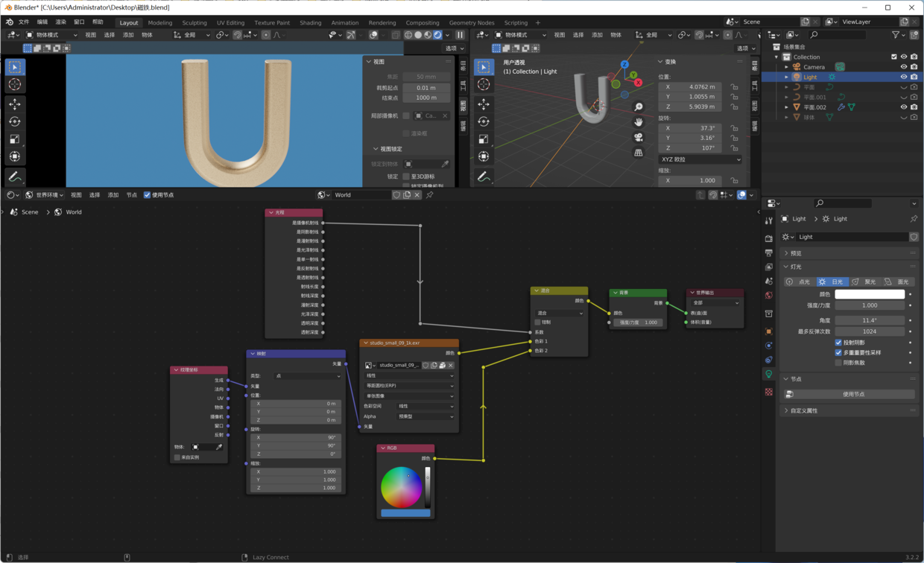Open the 混合 blend type dropdown in Mix node
Image resolution: width=924 pixels, height=563 pixels.
tap(559, 314)
